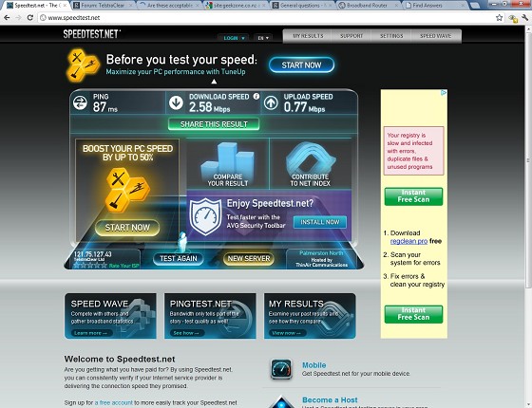
Task: Open the SETTINGS tab
Action: [391, 36]
